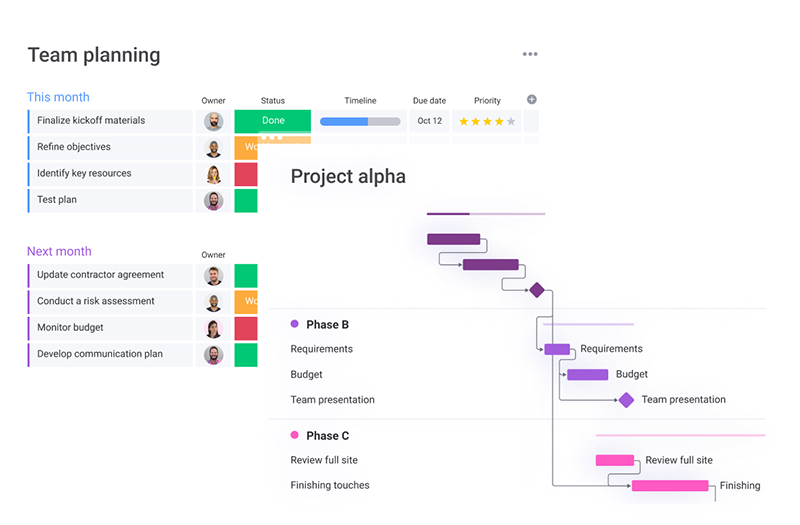Open the Conduct a risk assessment item
This screenshot has height=525, width=800.
tap(95, 301)
